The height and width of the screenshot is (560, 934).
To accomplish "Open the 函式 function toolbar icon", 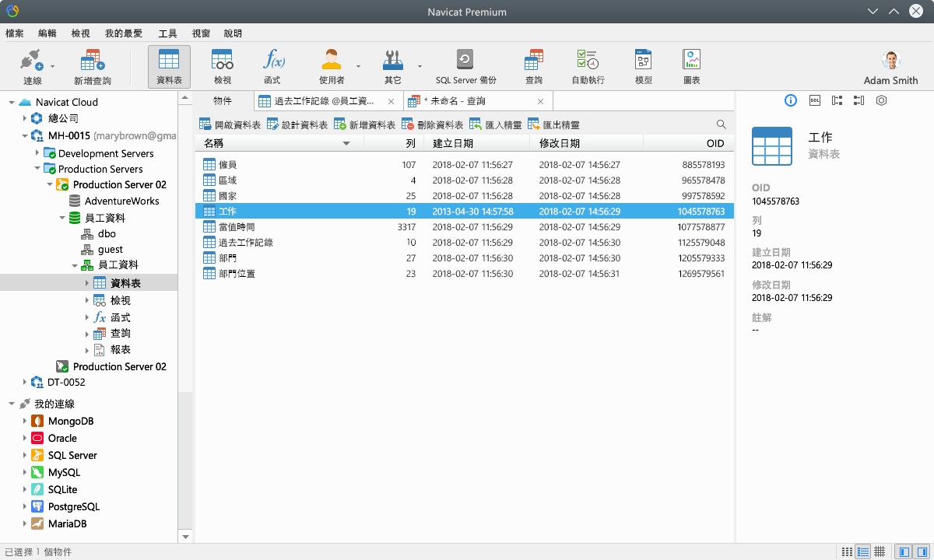I will (272, 66).
